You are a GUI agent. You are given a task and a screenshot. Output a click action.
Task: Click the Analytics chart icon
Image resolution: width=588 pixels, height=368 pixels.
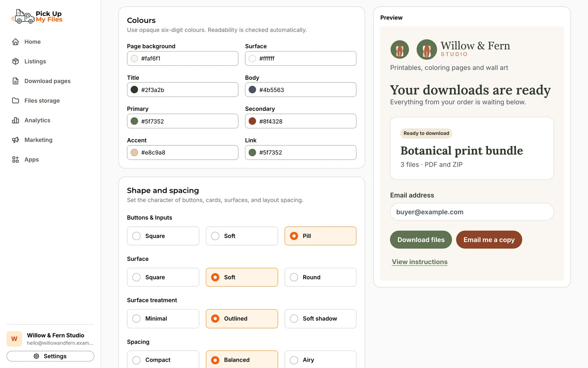[15, 120]
